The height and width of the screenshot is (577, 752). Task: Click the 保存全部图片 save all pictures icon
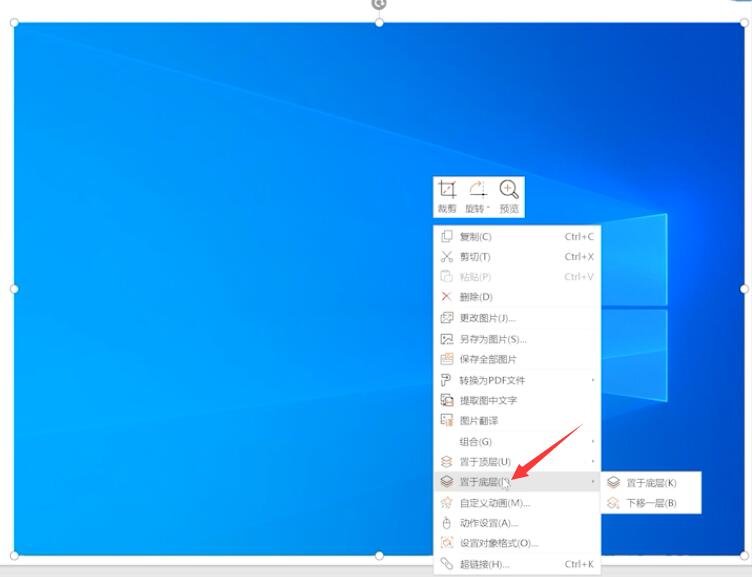[446, 359]
